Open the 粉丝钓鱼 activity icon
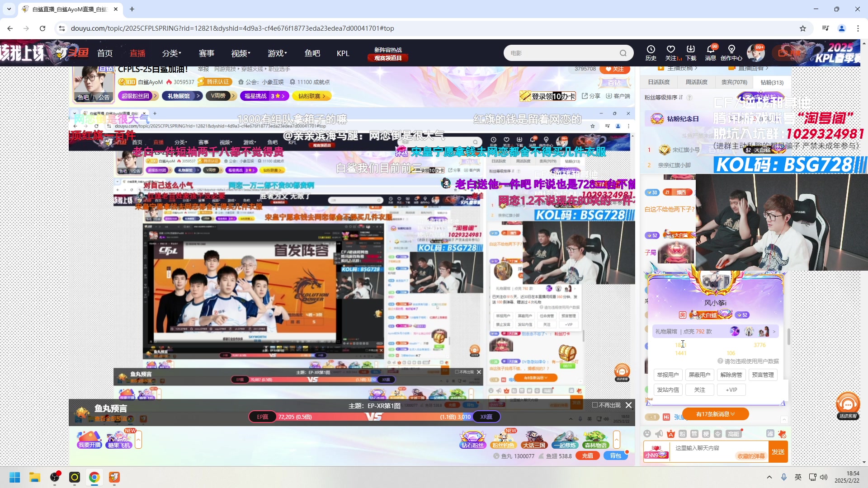The image size is (868, 488). coord(503,440)
